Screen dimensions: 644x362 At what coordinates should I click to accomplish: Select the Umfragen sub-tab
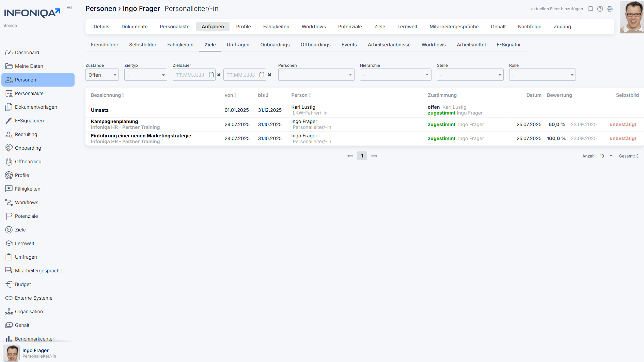[x=238, y=45]
